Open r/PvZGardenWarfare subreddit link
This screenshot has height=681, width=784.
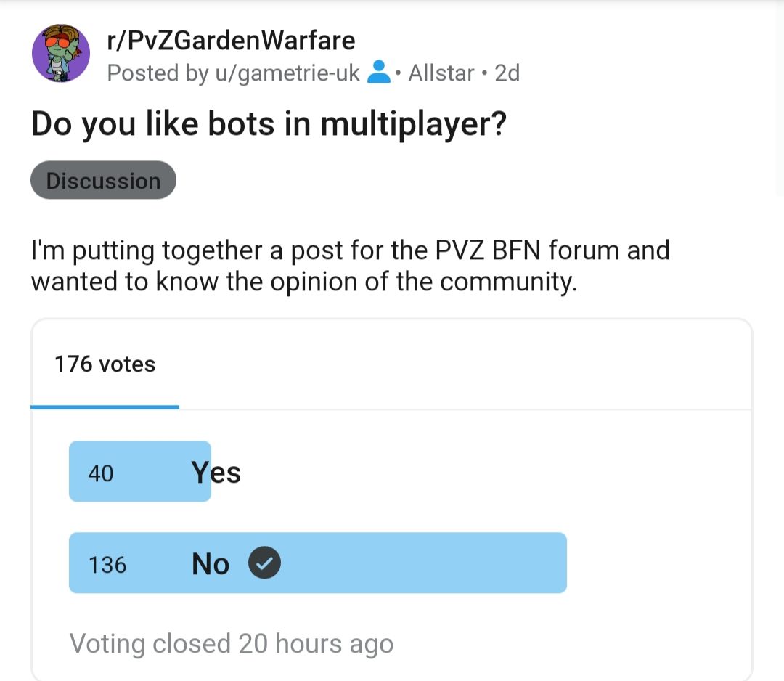pos(229,41)
